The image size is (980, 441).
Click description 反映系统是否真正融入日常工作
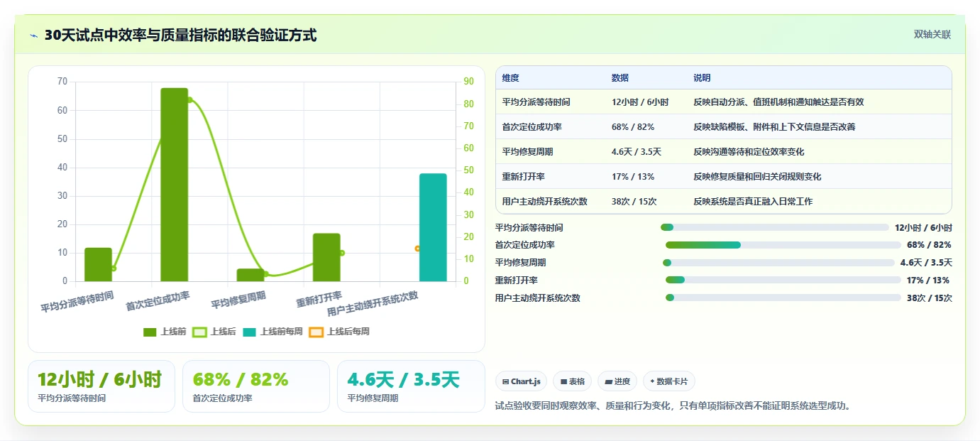click(x=753, y=202)
